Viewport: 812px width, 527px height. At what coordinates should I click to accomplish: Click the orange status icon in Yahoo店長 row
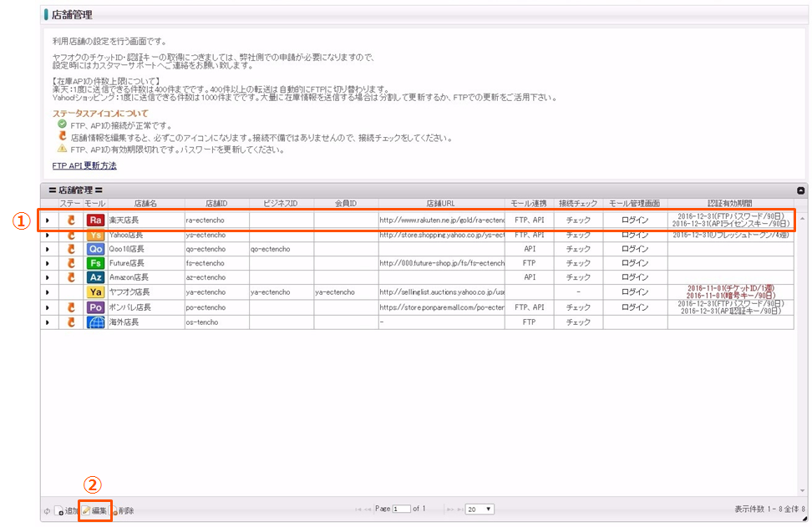72,236
